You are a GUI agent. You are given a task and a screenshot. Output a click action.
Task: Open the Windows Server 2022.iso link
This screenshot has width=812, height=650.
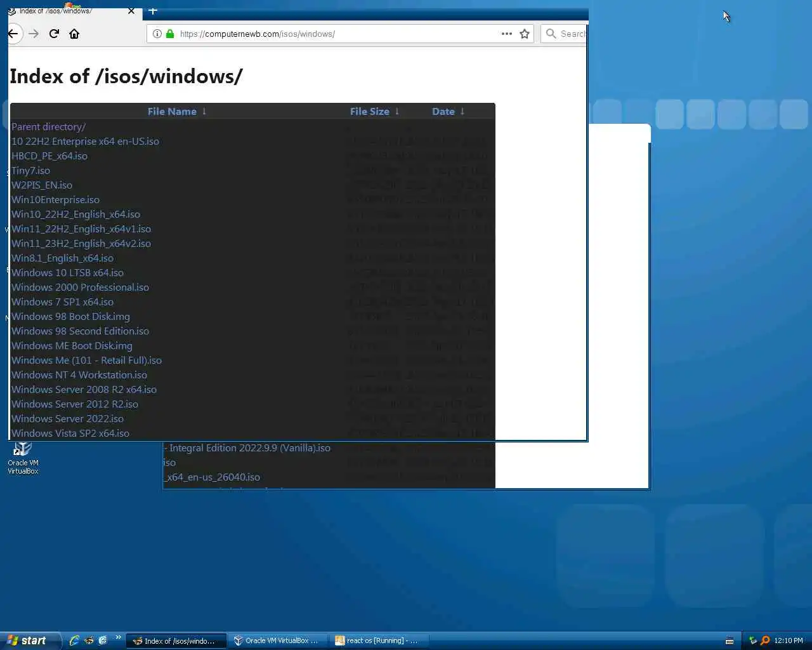pos(67,419)
